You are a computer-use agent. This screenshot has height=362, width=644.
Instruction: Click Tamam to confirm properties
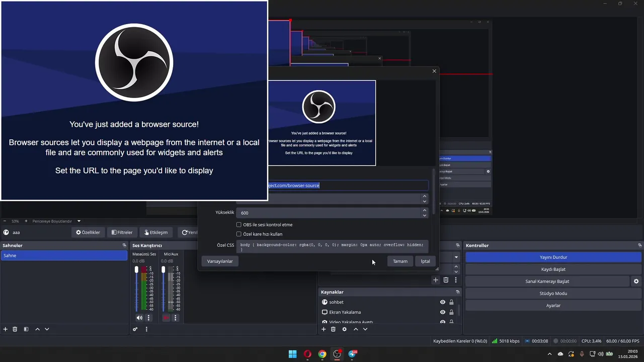[x=400, y=261]
